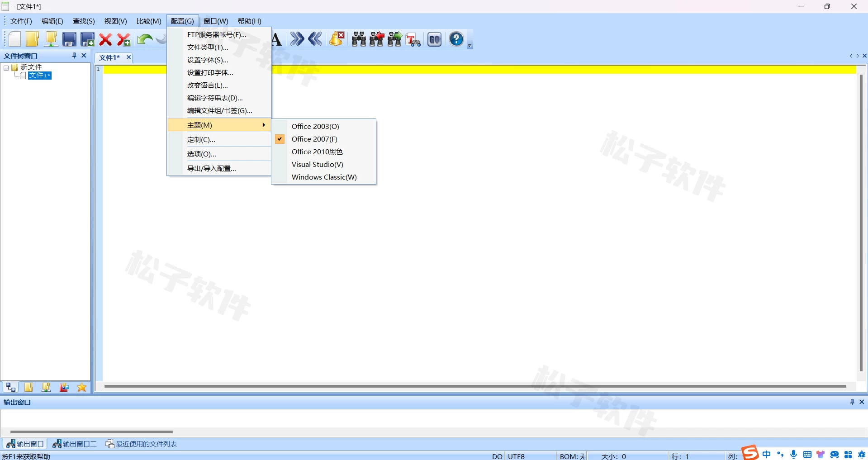Open the 编辑(E) menu

tap(52, 21)
